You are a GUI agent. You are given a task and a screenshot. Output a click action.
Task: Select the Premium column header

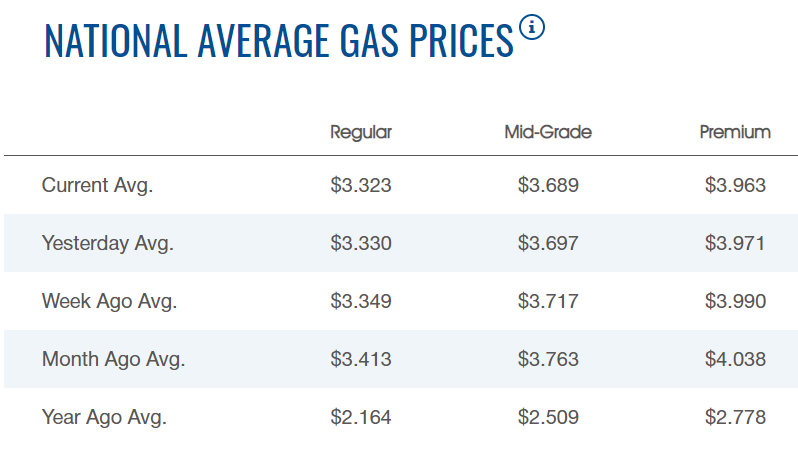click(x=735, y=132)
